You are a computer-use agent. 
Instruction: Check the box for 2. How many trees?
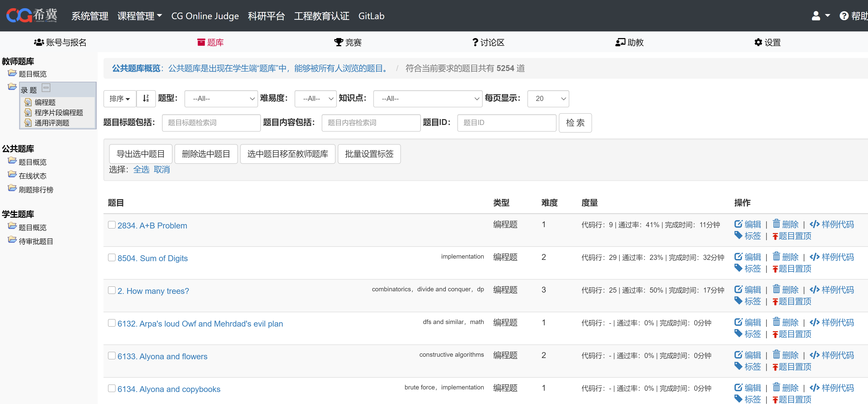(111, 290)
